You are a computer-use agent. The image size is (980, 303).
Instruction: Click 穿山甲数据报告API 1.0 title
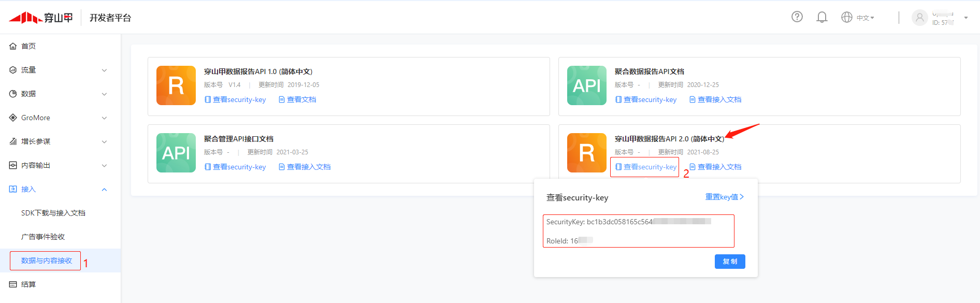tap(258, 71)
